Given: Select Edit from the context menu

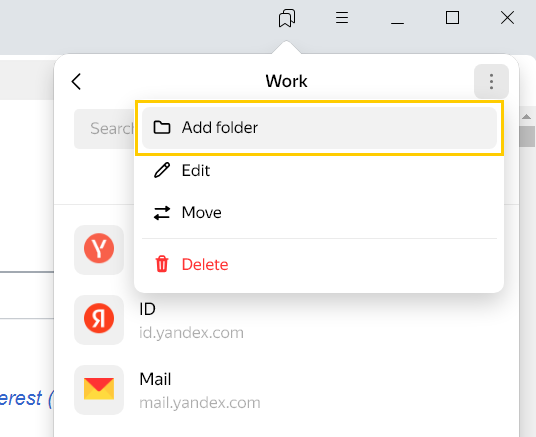Looking at the screenshot, I should pos(319,170).
